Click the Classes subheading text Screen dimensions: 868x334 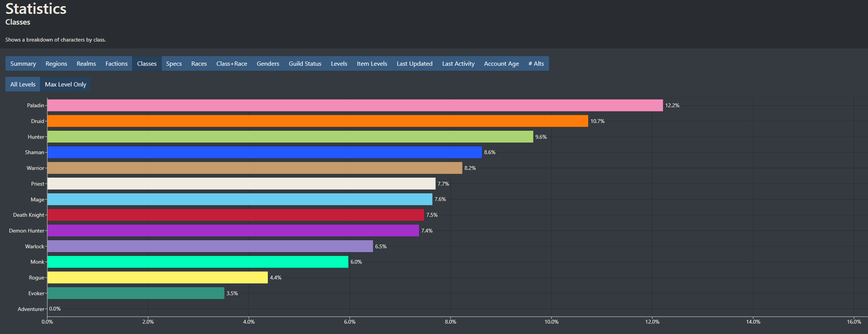(18, 22)
